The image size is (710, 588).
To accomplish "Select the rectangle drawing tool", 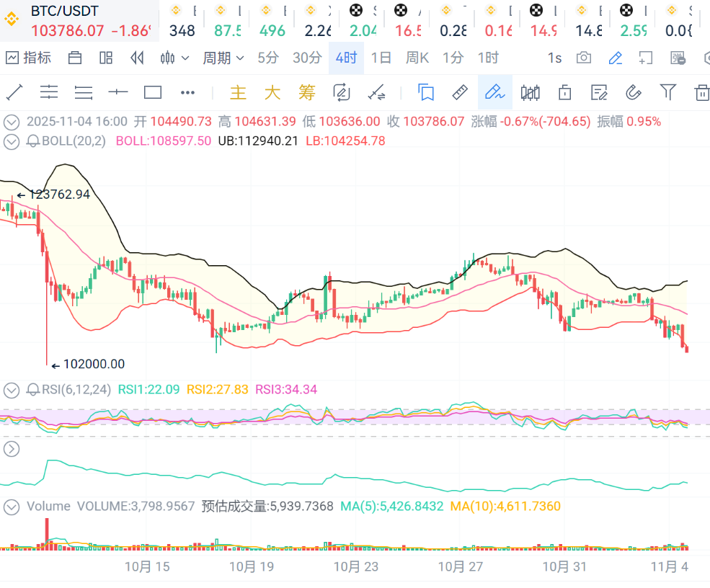I will pos(153,92).
